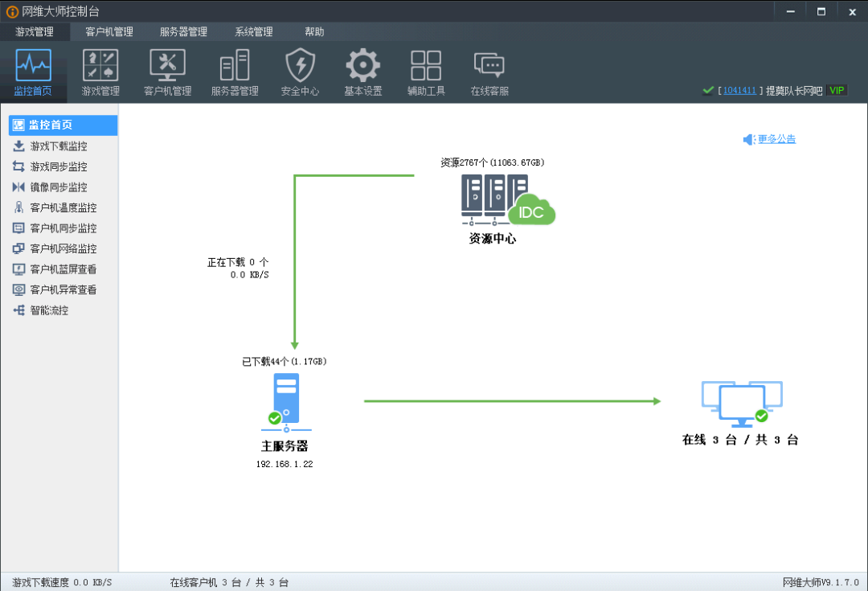The height and width of the screenshot is (591, 868).
Task: Select 客户机蓝屏查看 in the sidebar
Action: [63, 269]
